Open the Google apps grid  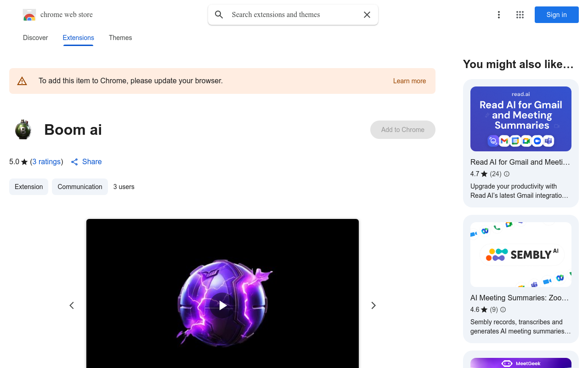tap(520, 15)
